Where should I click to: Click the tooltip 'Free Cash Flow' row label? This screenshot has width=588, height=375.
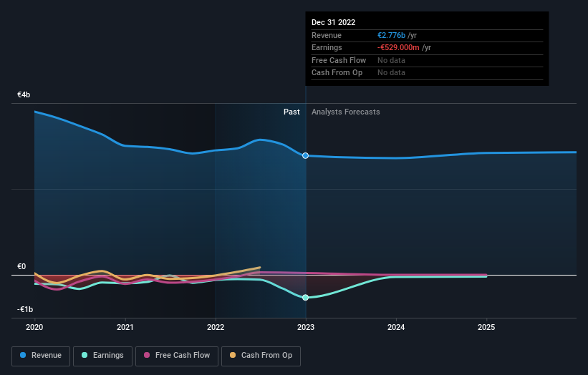point(339,60)
